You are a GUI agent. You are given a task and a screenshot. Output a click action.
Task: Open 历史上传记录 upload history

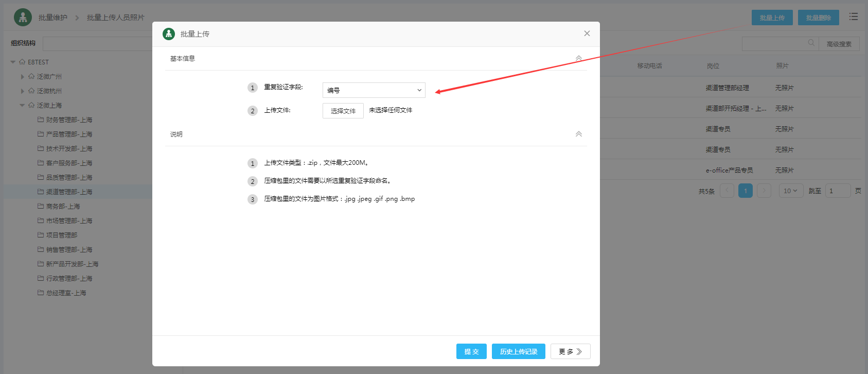click(x=518, y=351)
